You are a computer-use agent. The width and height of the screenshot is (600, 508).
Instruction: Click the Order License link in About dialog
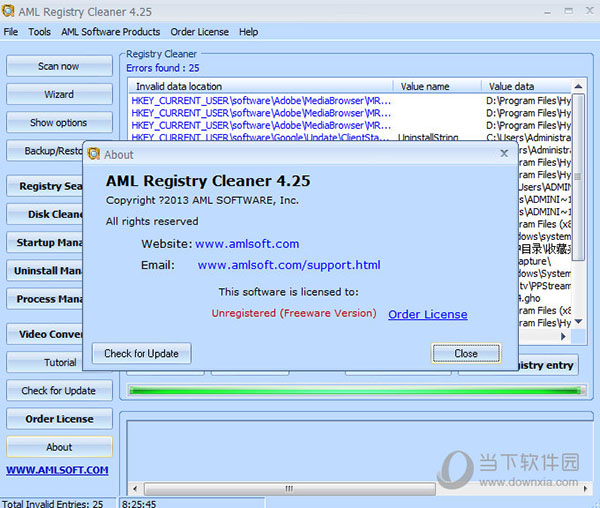427,314
